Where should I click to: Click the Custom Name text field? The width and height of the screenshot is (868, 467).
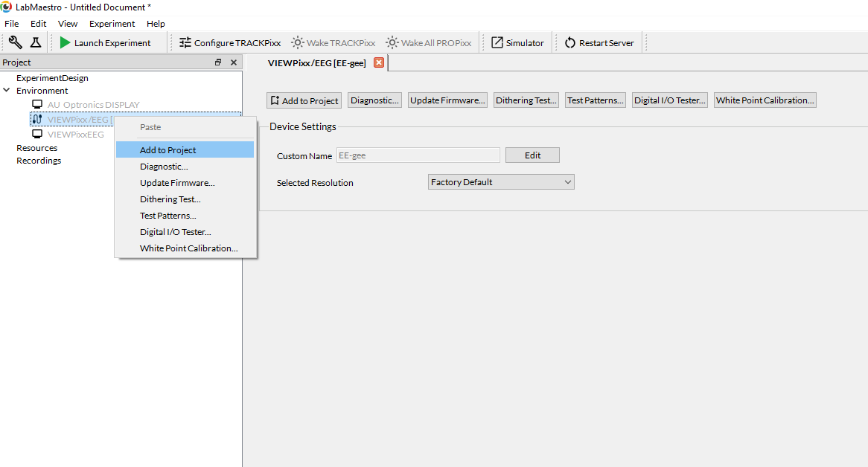(x=418, y=155)
